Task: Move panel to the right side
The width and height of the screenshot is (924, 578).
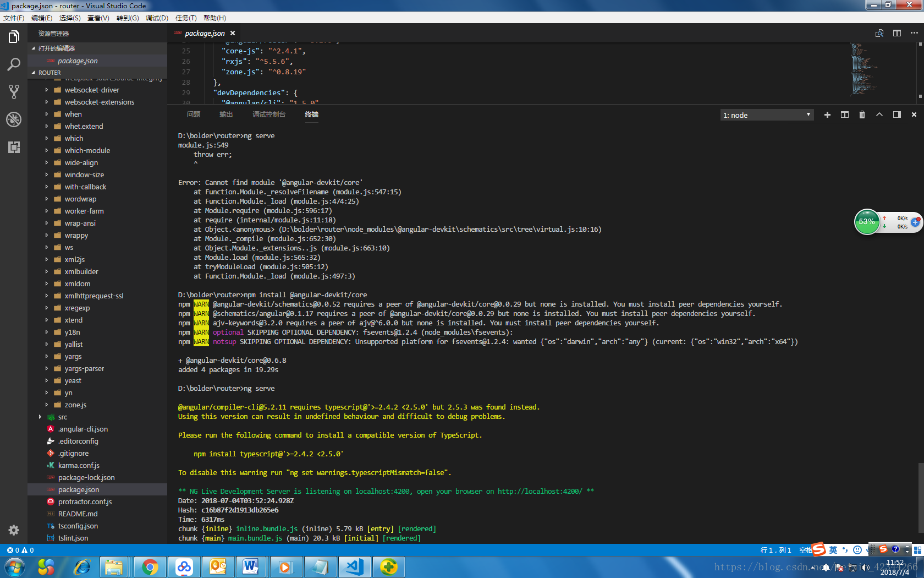Action: 897,114
